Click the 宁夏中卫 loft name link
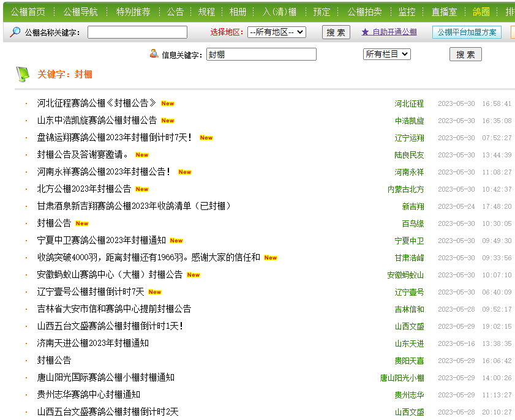515x420 pixels. [409, 241]
